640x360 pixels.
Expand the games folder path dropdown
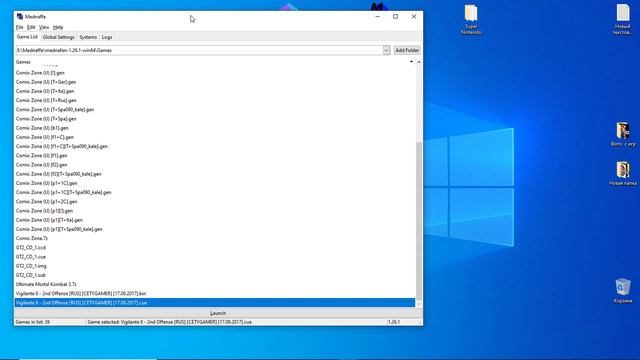(x=386, y=50)
